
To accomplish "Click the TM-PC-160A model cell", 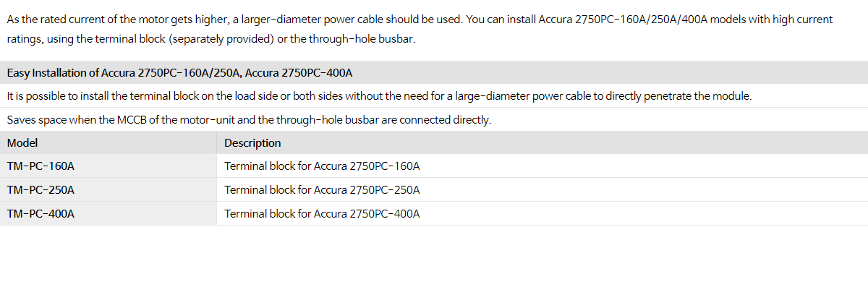I will [109, 166].
